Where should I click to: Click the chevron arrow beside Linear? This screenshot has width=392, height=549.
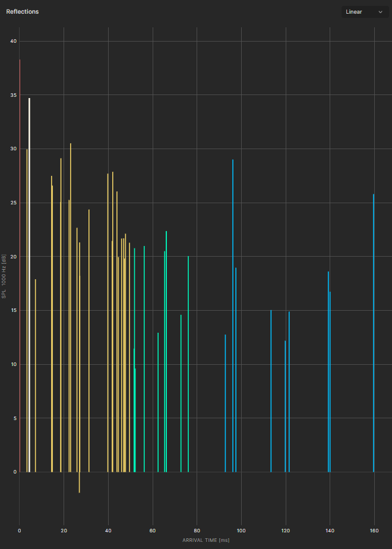point(380,12)
